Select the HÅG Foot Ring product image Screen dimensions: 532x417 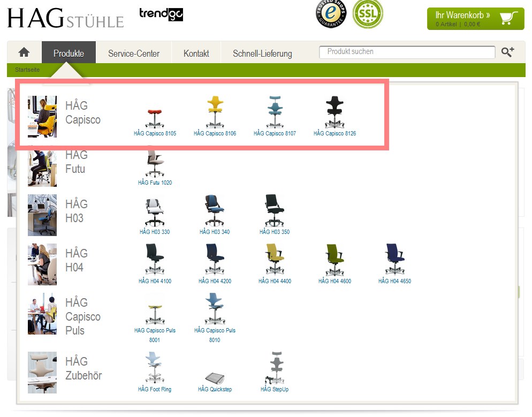155,367
